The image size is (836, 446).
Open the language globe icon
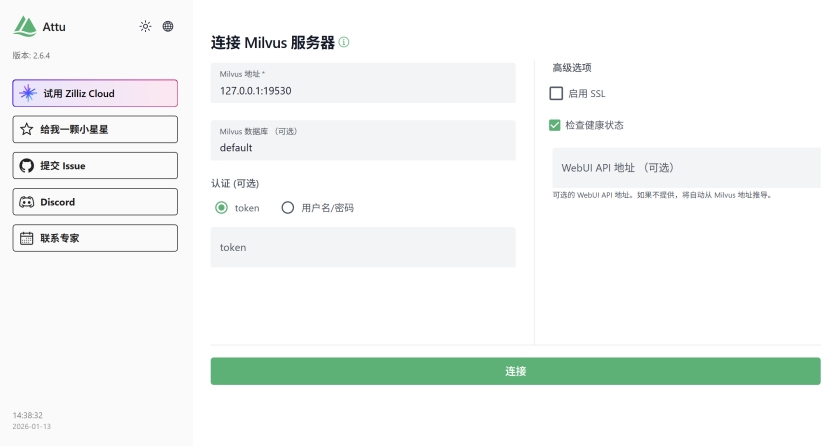coord(168,26)
